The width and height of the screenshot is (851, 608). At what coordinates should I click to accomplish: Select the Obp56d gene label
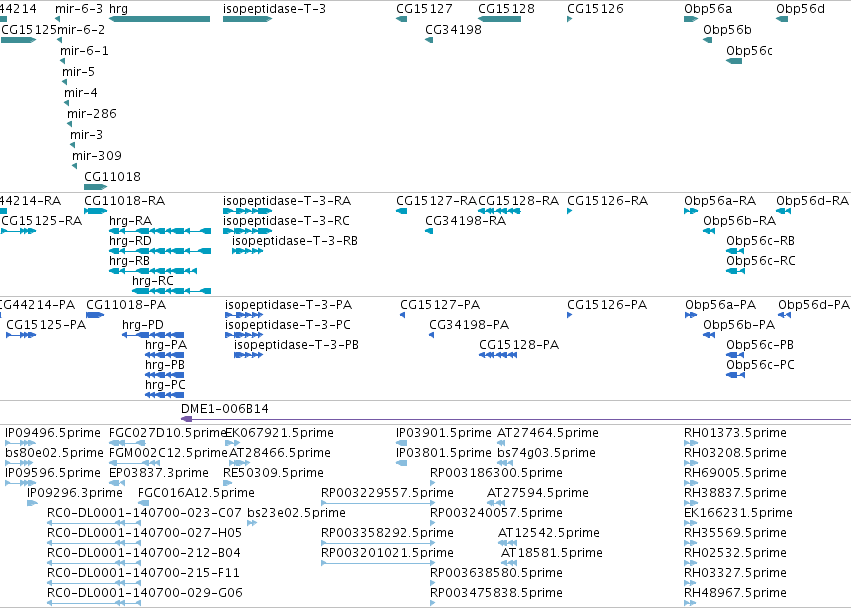point(801,9)
